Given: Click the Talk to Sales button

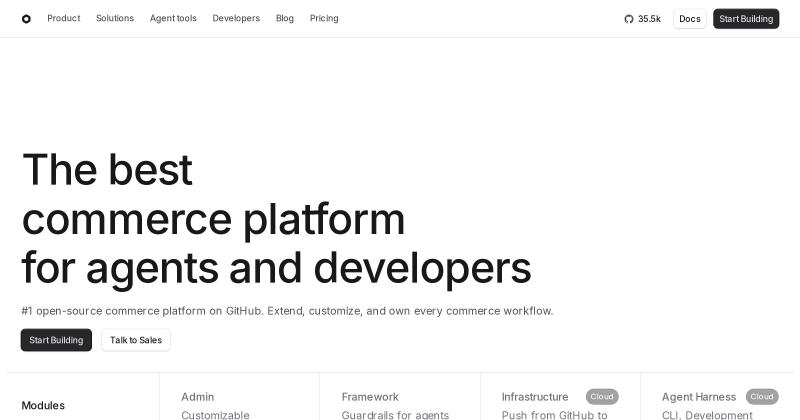Looking at the screenshot, I should pyautogui.click(x=136, y=340).
